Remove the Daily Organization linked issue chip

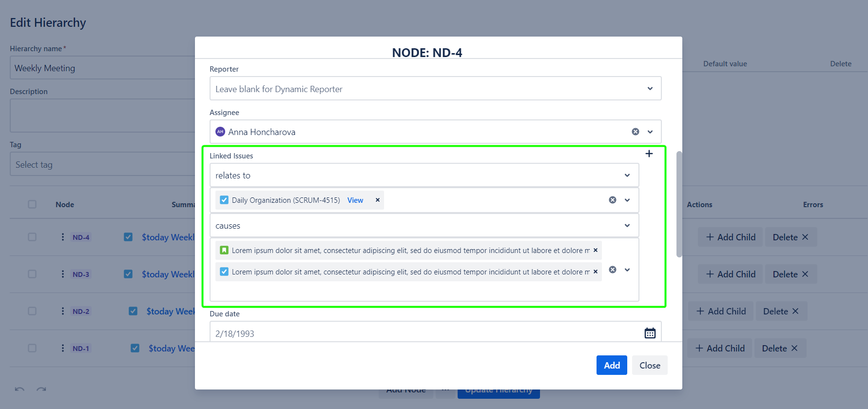377,200
